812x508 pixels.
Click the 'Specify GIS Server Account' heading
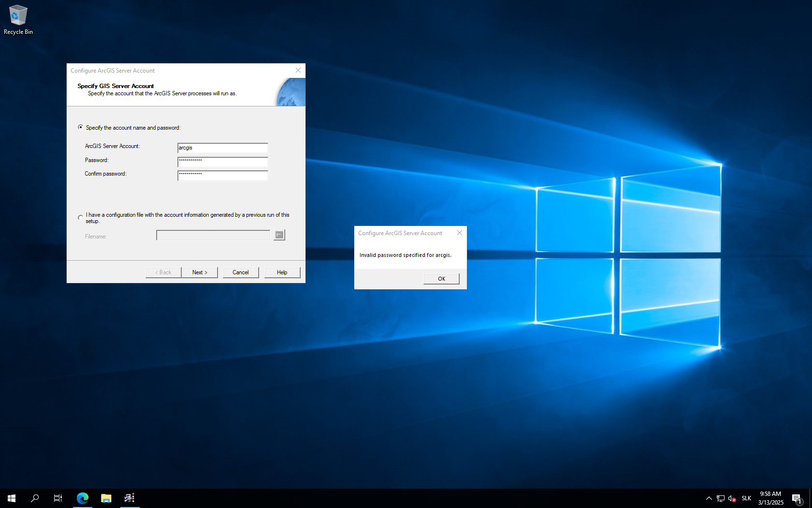[x=116, y=86]
